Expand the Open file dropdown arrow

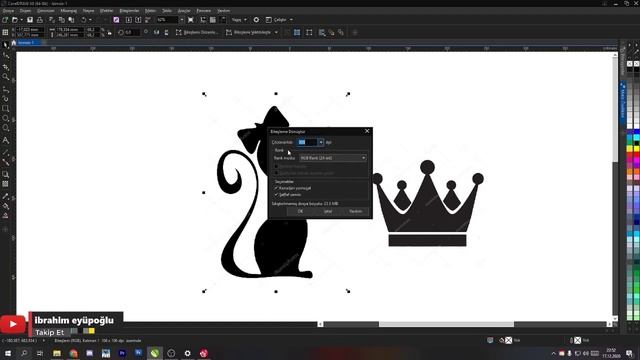coord(21,20)
